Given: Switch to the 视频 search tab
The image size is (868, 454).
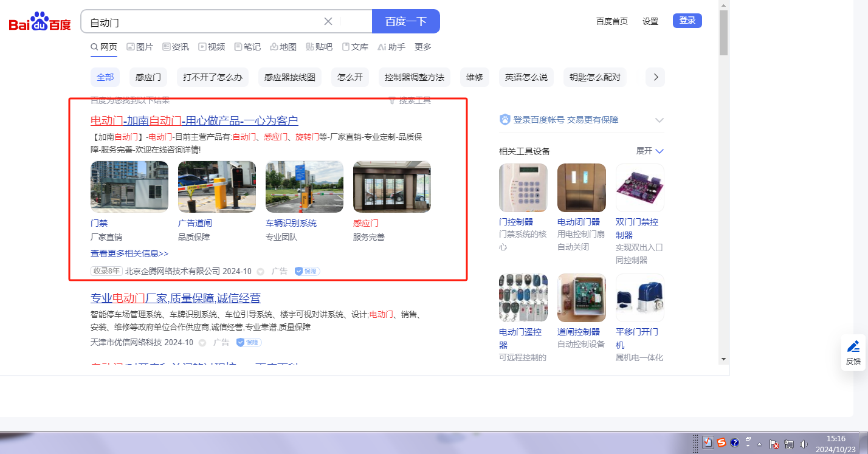Looking at the screenshot, I should pyautogui.click(x=212, y=47).
